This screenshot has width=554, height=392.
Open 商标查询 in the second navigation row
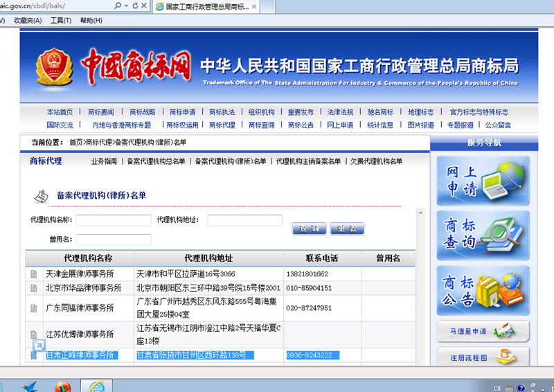click(x=262, y=125)
